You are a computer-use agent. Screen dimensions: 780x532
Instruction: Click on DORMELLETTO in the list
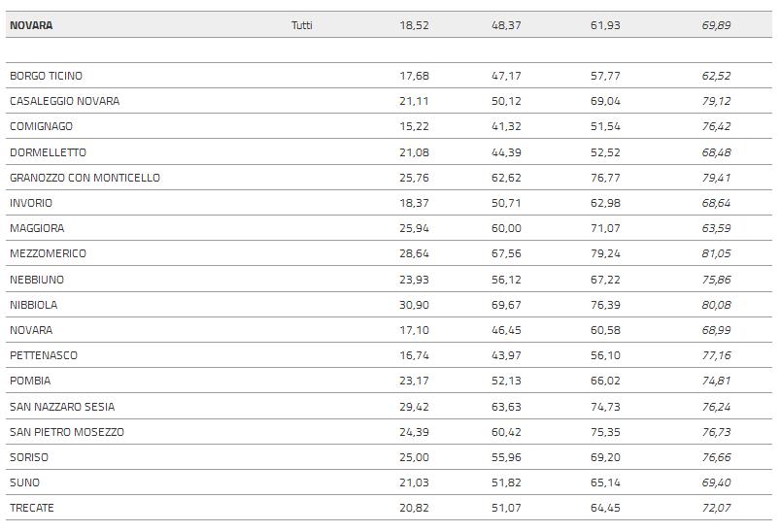tap(48, 152)
